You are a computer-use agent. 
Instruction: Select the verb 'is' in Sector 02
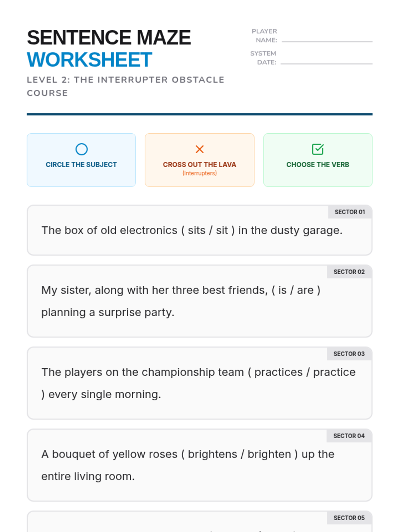click(282, 290)
